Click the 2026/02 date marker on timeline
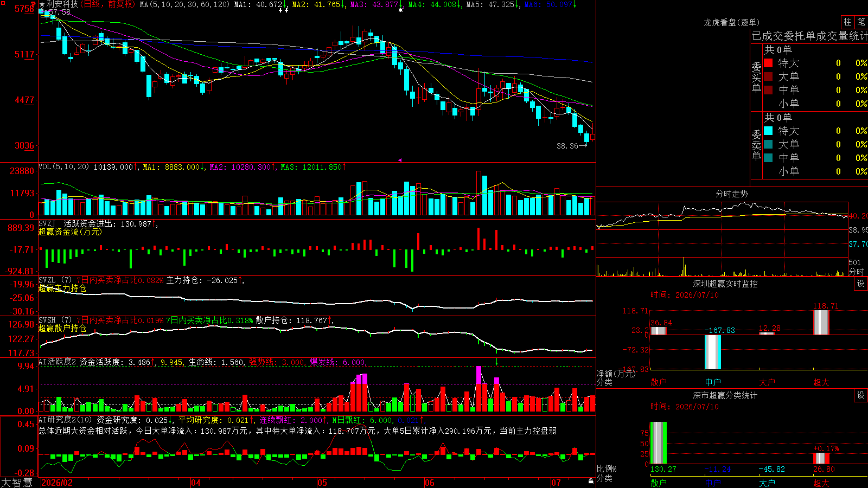 coord(57,483)
